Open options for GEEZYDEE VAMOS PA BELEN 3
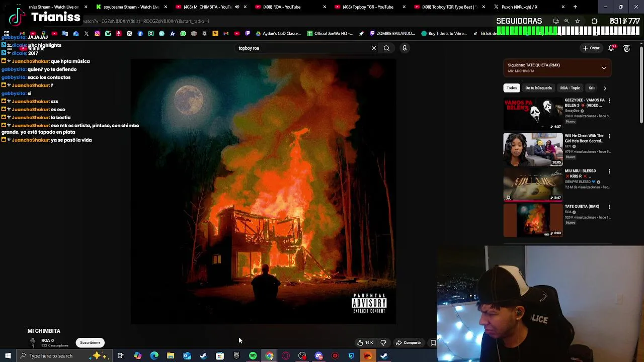 click(x=609, y=101)
